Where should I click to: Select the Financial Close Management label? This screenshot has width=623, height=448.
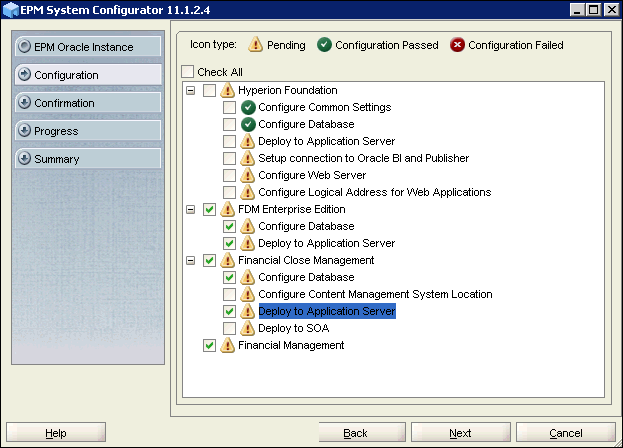click(x=306, y=261)
